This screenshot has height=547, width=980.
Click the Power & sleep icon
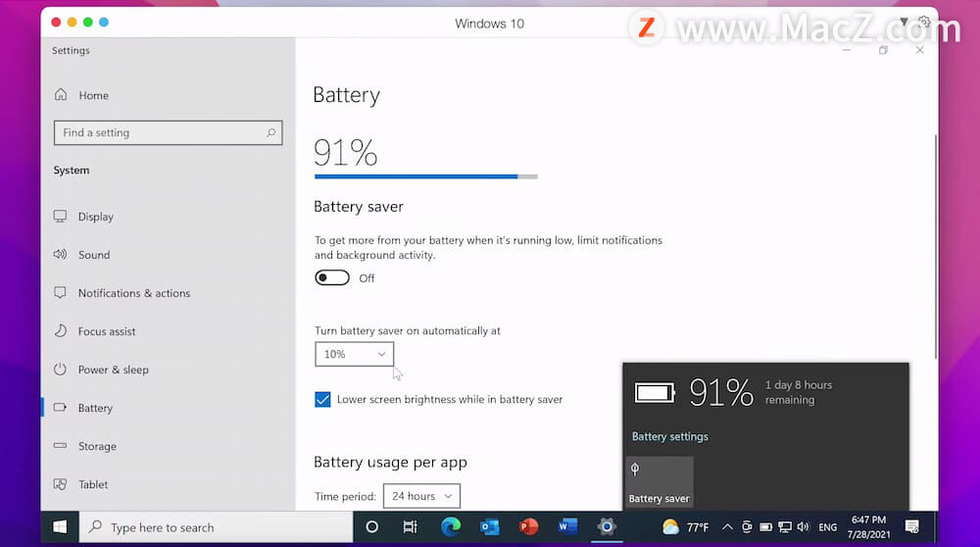pos(60,369)
